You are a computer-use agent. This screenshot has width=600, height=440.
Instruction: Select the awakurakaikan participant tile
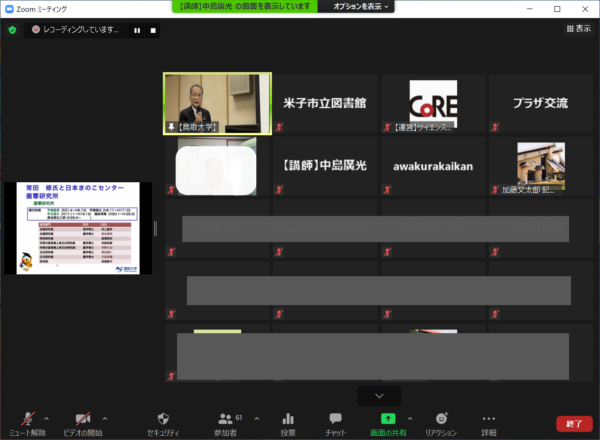pyautogui.click(x=433, y=166)
